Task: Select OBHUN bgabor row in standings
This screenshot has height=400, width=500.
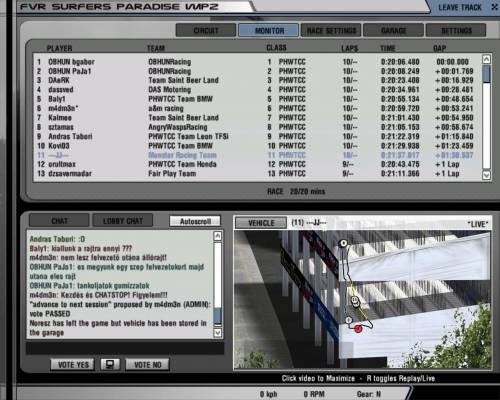Action: click(x=257, y=62)
